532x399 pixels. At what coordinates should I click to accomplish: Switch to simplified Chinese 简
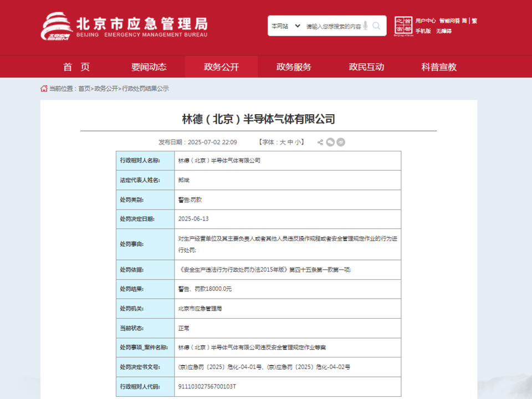464,21
